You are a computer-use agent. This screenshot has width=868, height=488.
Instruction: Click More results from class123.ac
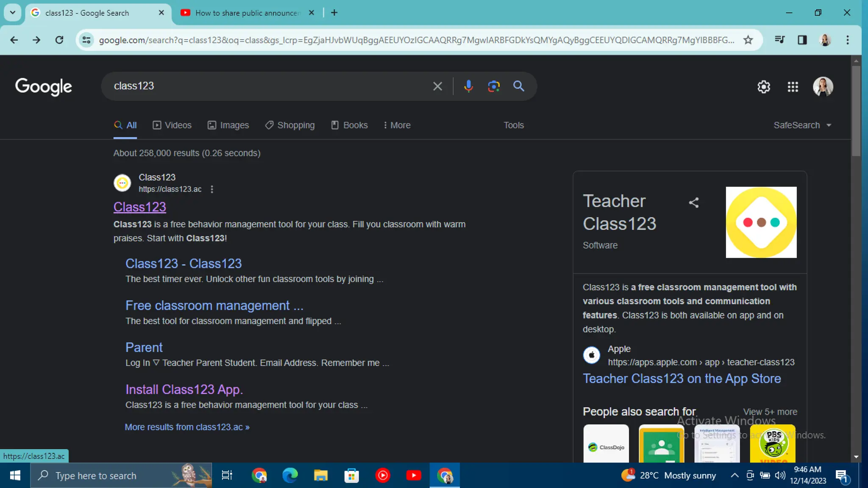187,427
